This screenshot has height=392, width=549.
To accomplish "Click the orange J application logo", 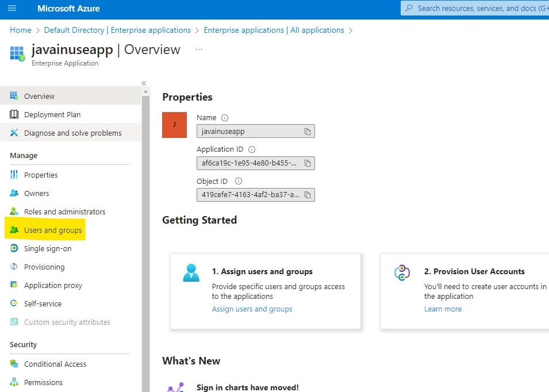I will click(174, 125).
